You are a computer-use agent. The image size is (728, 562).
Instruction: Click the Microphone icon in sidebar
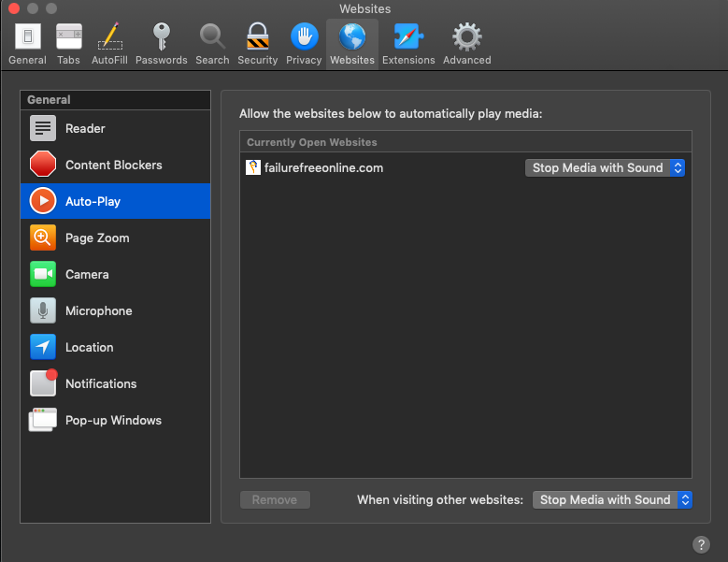[43, 310]
